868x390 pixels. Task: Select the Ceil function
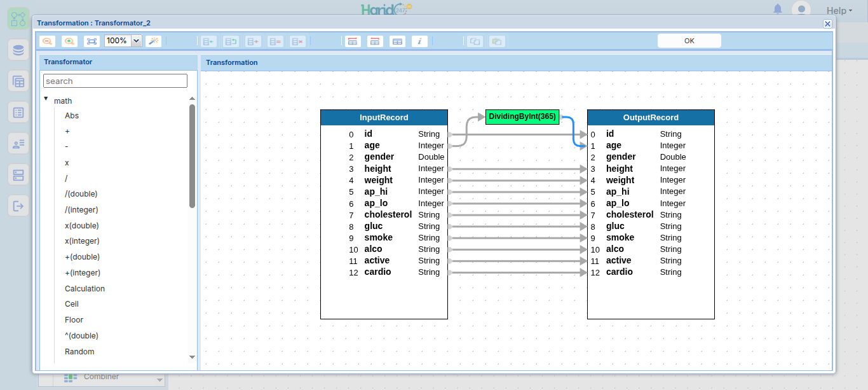point(72,304)
